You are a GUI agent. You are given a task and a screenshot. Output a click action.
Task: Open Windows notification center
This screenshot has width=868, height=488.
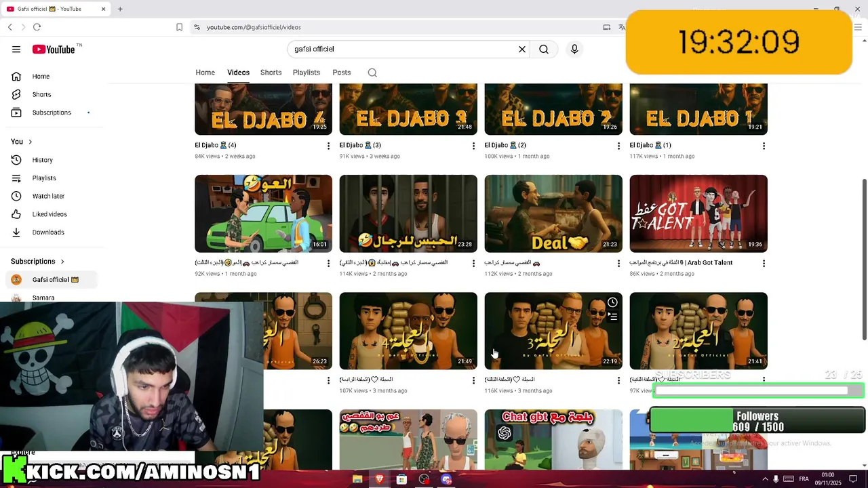tap(853, 479)
